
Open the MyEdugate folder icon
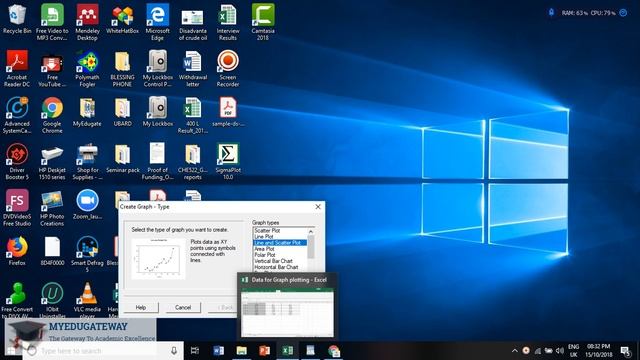pyautogui.click(x=87, y=112)
